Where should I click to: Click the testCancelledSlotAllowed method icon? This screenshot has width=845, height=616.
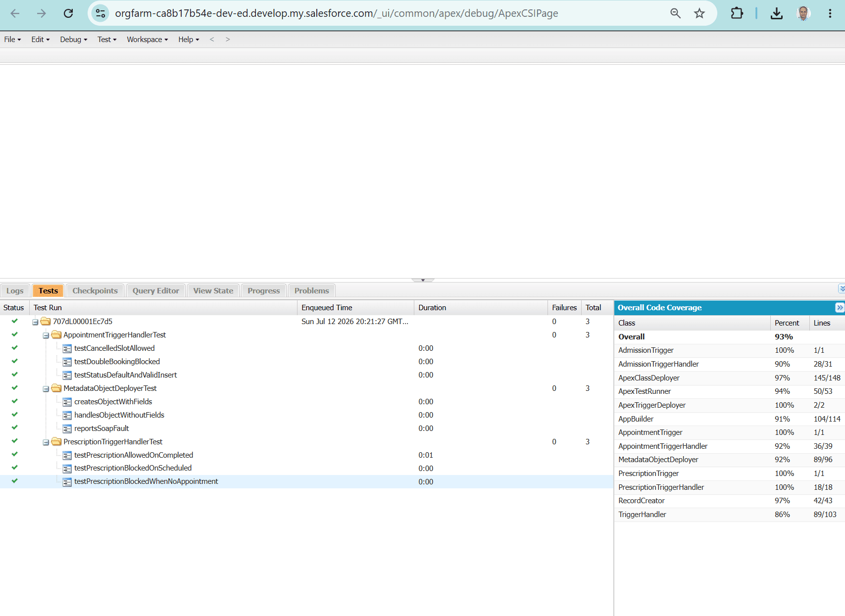pyautogui.click(x=67, y=349)
